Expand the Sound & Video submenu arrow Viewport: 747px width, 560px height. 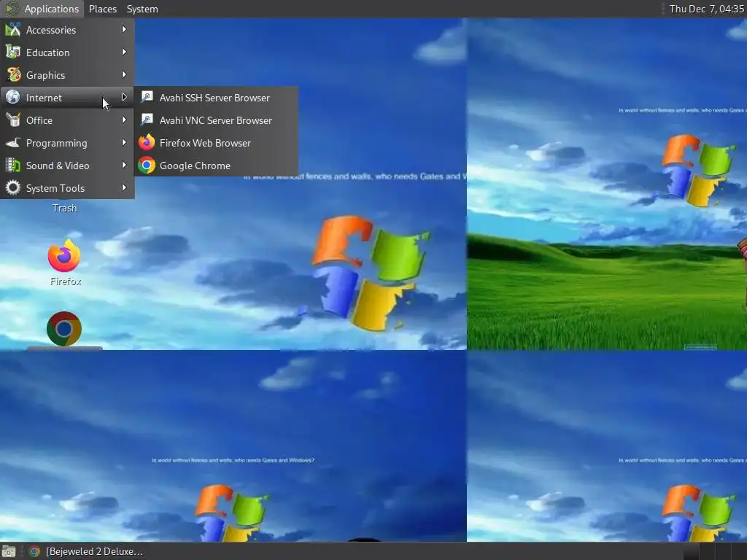tap(124, 165)
